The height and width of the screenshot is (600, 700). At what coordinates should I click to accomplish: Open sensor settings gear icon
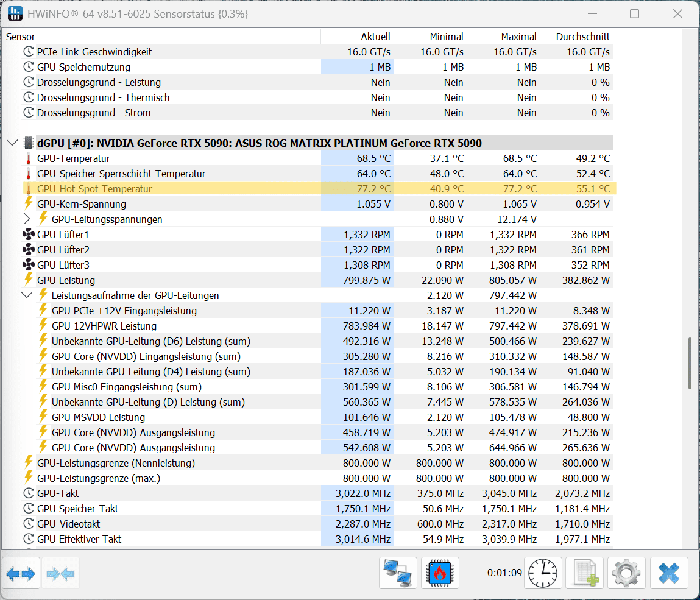coord(626,573)
